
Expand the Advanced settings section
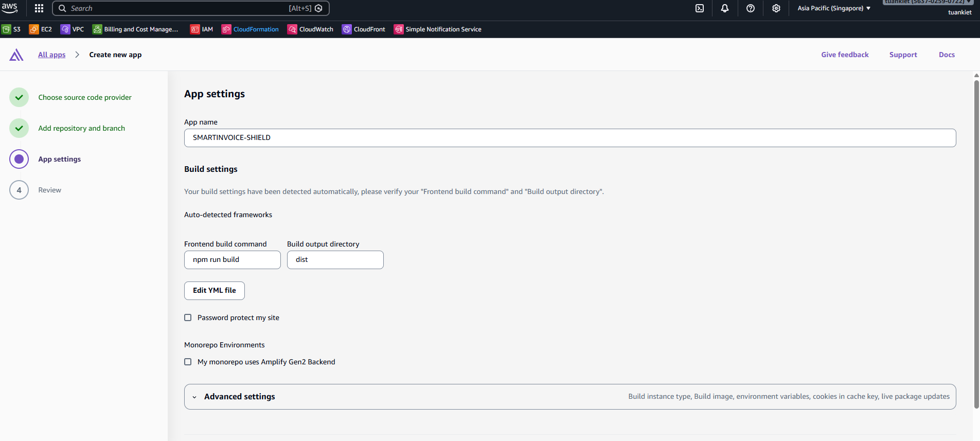239,397
